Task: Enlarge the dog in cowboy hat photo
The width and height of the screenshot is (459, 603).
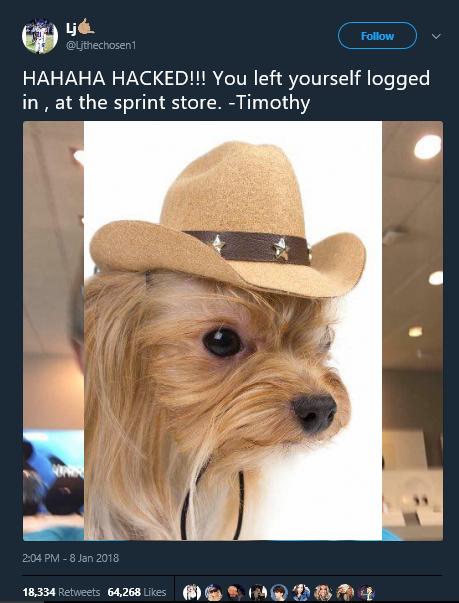Action: click(x=233, y=331)
